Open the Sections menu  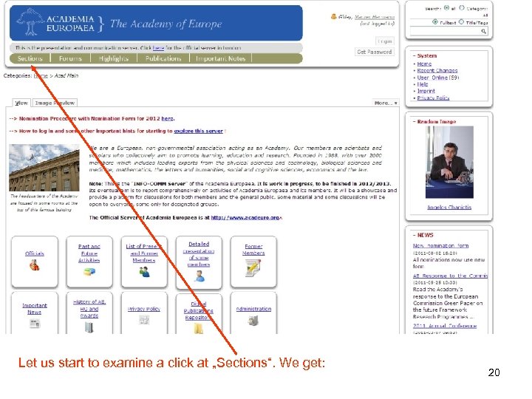coord(30,58)
